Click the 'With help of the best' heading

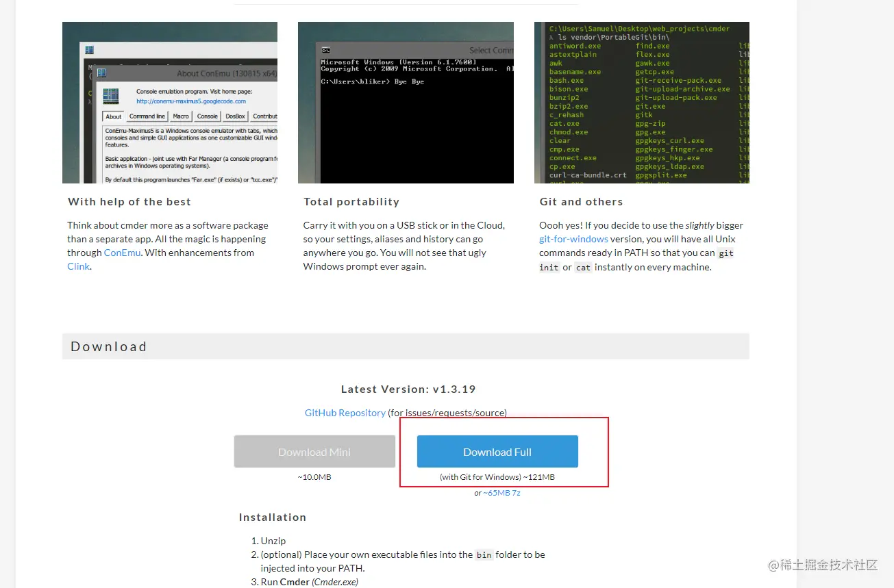tap(129, 202)
